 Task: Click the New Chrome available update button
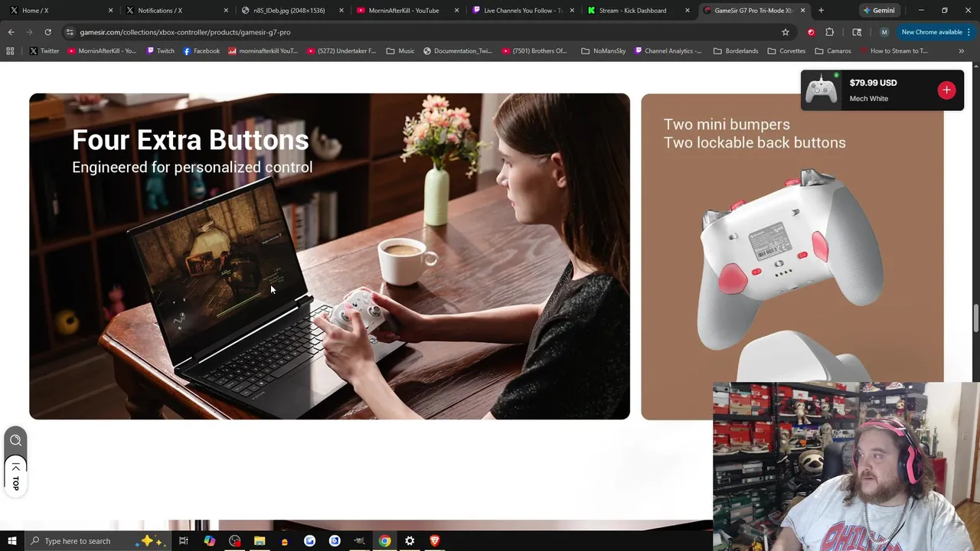coord(931,32)
